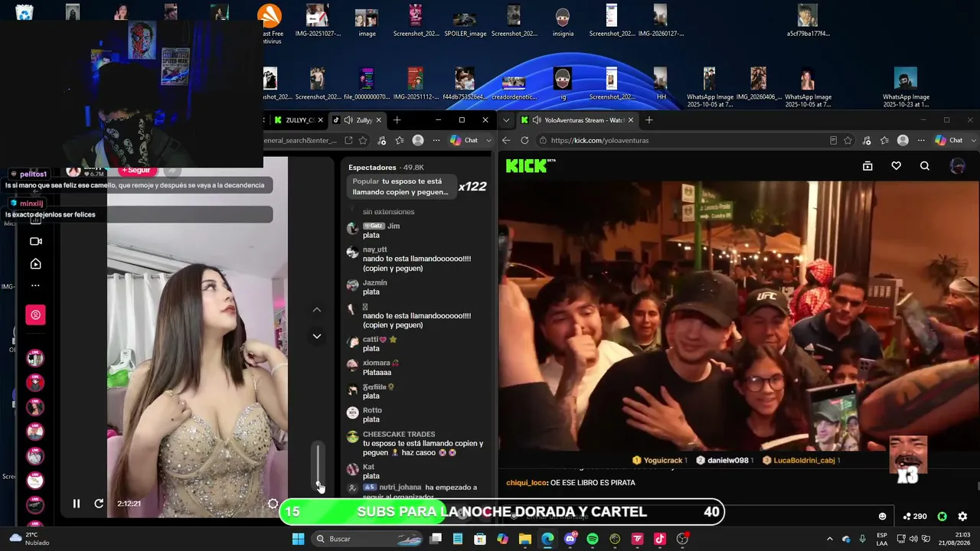
Task: Open File Explorer from the taskbar
Action: pos(525,539)
